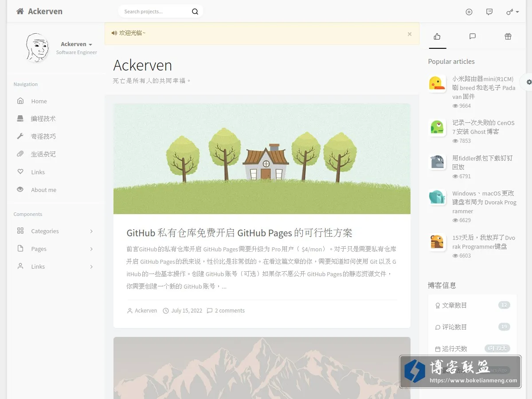Open the fiddler抓包 popular article
Image resolution: width=532 pixels, height=399 pixels.
click(482, 162)
